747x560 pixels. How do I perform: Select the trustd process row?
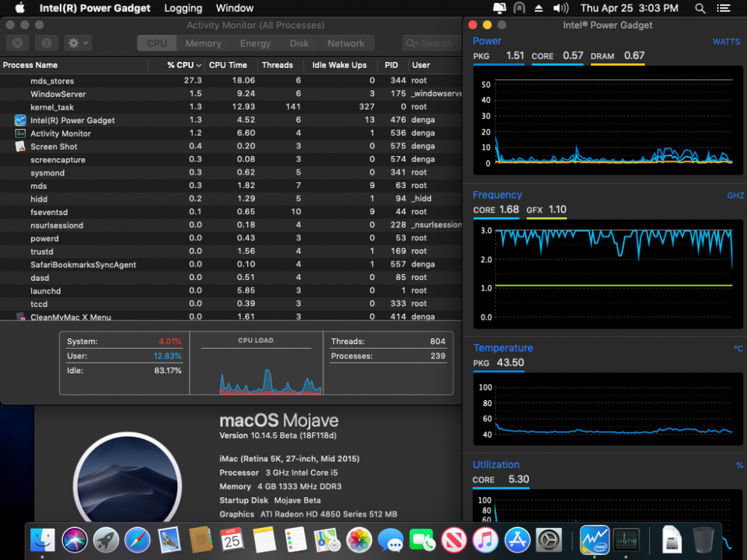click(231, 251)
